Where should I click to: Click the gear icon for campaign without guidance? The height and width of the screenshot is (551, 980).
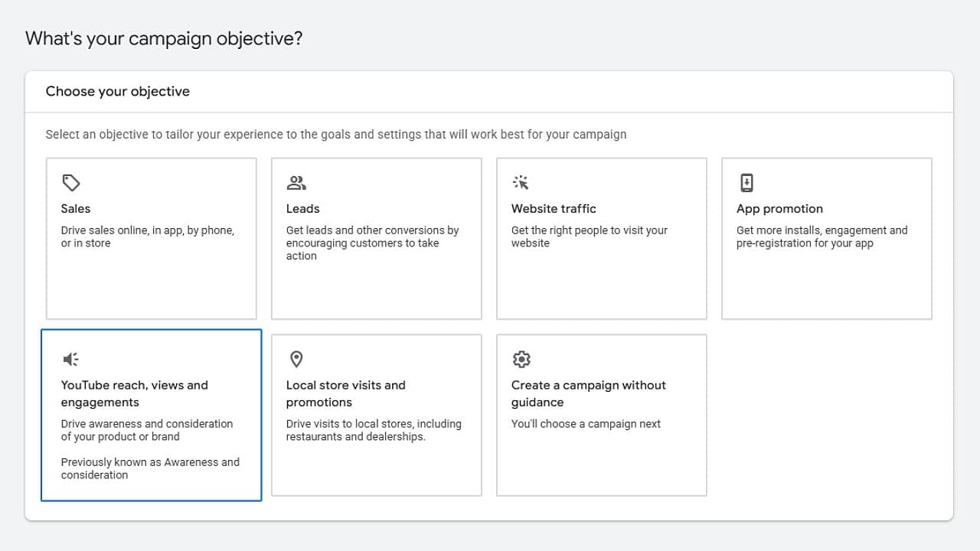coord(521,359)
